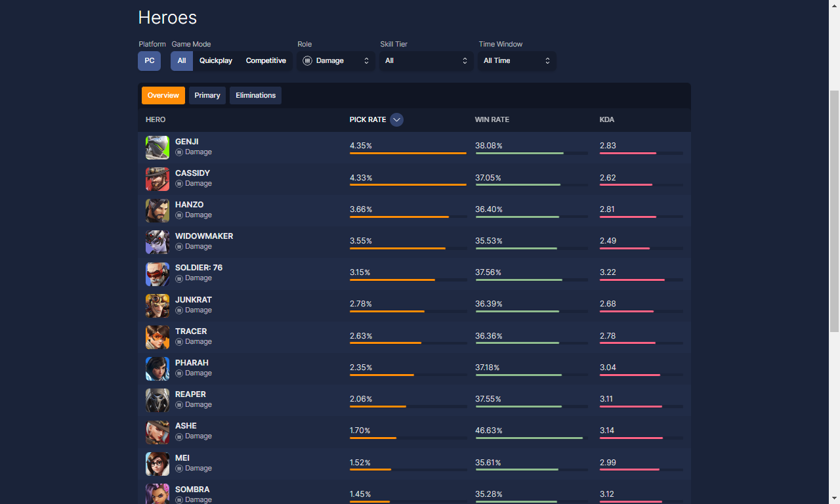
Task: Expand the Skill Tier dropdown
Action: coord(426,61)
